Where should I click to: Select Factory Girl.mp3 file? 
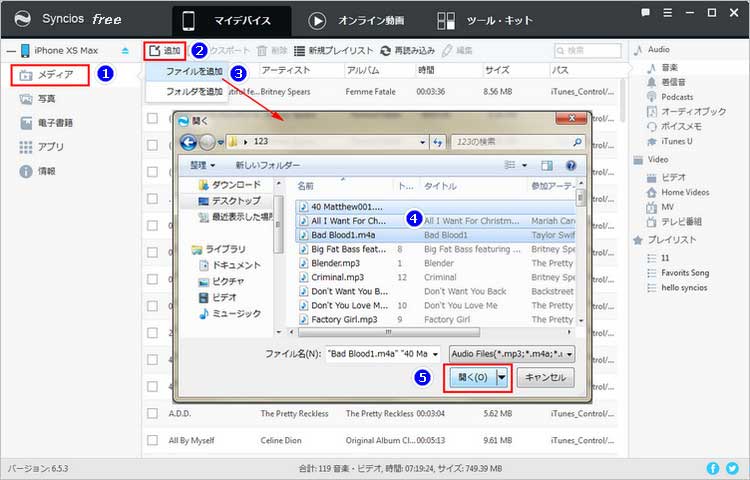pos(435,319)
